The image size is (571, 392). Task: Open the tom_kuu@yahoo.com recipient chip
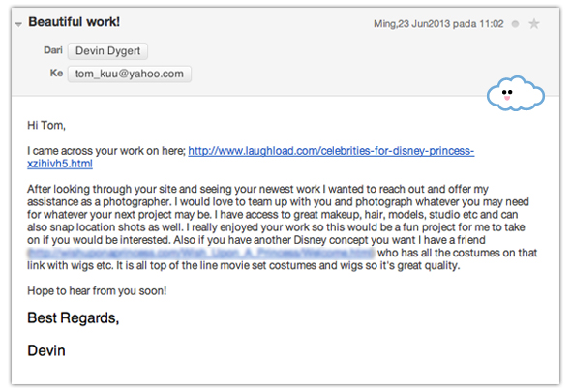click(130, 74)
